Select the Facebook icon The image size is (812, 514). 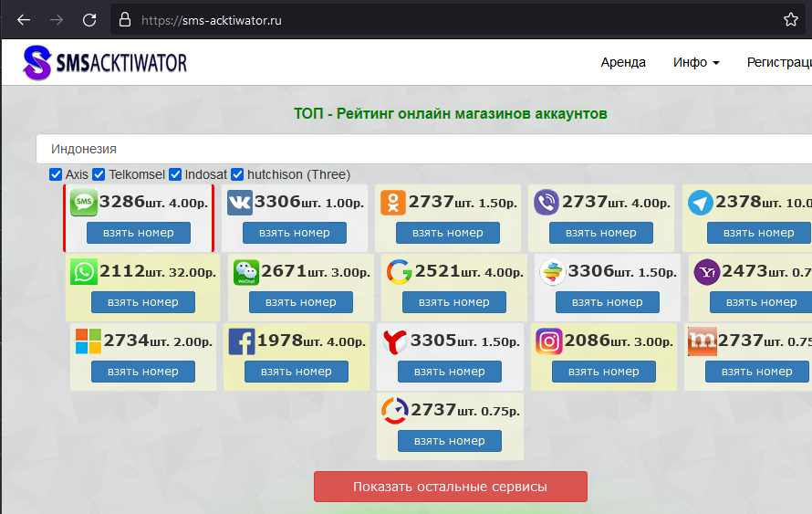pos(242,341)
